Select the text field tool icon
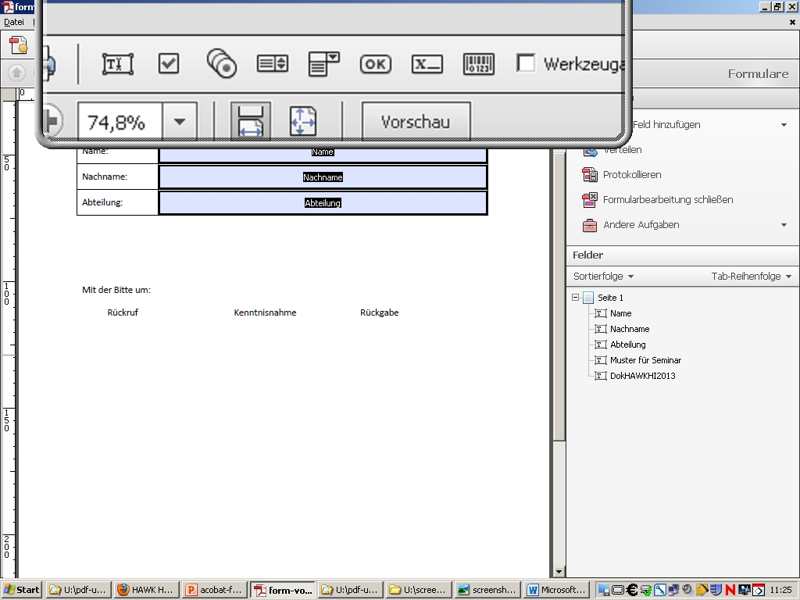 pos(117,64)
